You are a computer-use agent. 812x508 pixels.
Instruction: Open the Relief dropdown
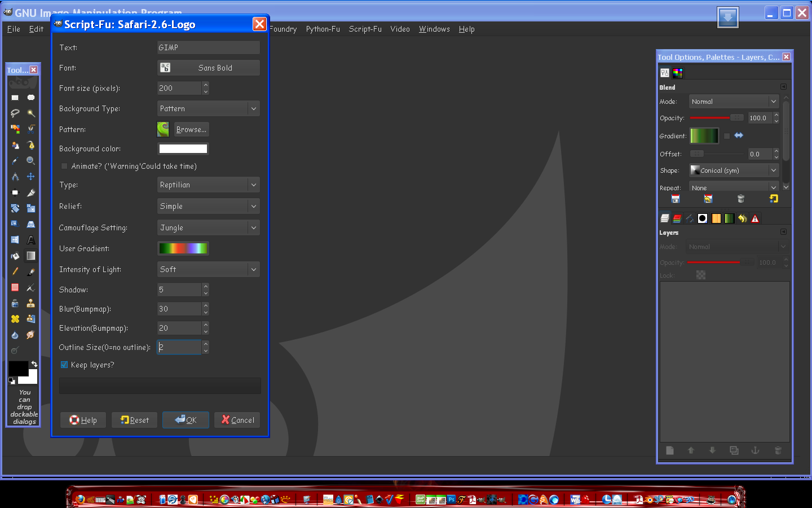click(208, 206)
